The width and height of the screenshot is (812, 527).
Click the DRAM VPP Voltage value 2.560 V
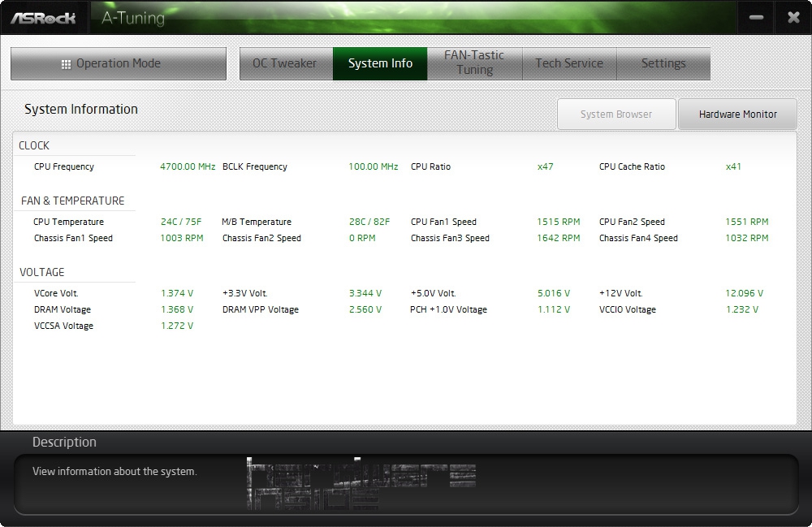pos(365,309)
